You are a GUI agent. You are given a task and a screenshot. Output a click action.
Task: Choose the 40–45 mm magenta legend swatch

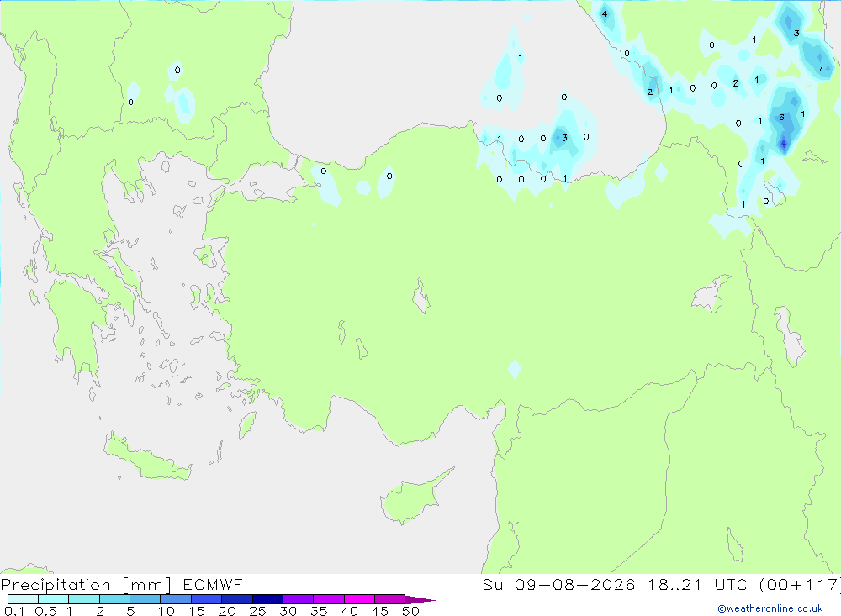[x=359, y=599]
